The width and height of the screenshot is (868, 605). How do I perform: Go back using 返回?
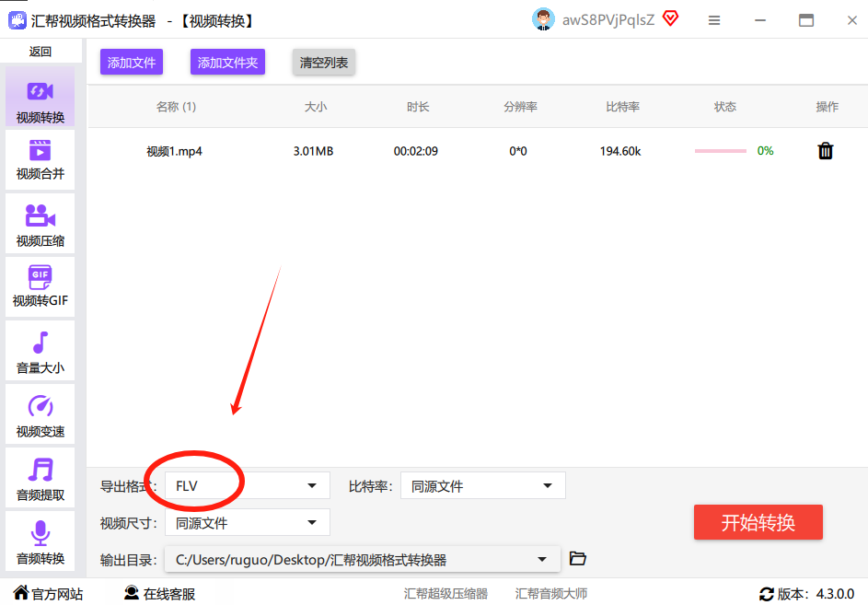pyautogui.click(x=41, y=52)
